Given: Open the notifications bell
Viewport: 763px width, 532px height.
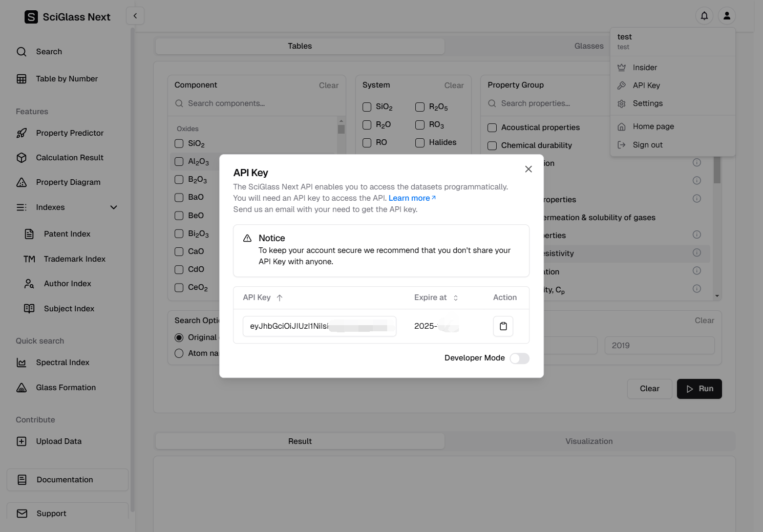Looking at the screenshot, I should [x=704, y=16].
